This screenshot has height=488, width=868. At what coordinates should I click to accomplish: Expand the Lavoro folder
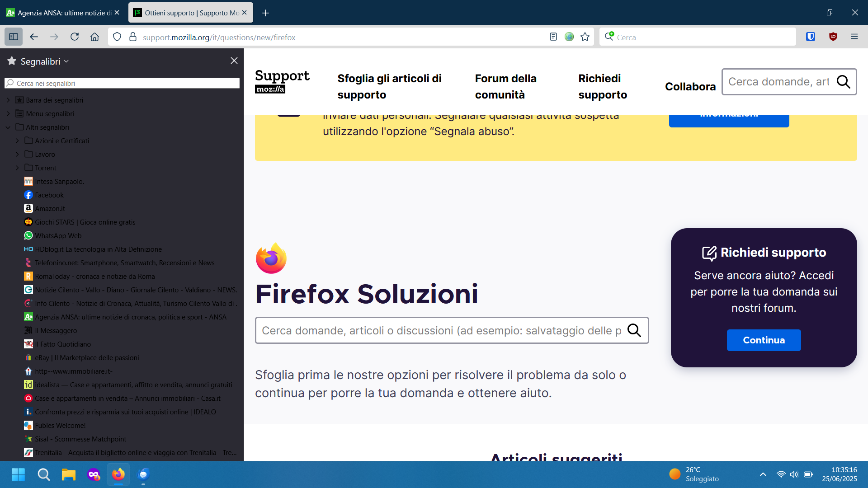[x=17, y=155]
